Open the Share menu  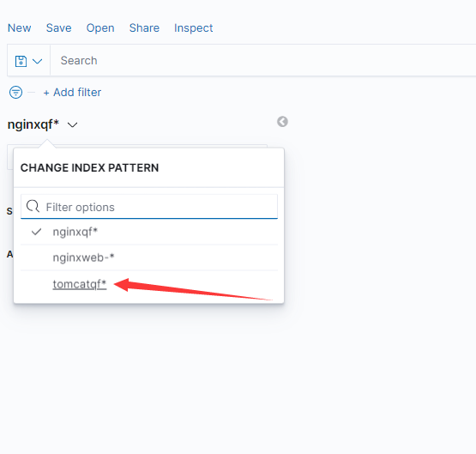144,28
